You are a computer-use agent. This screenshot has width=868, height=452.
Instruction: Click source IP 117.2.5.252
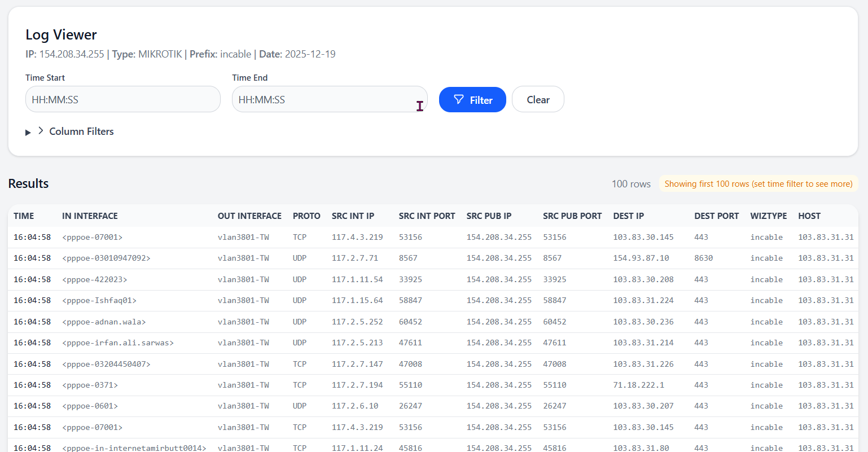pyautogui.click(x=357, y=322)
